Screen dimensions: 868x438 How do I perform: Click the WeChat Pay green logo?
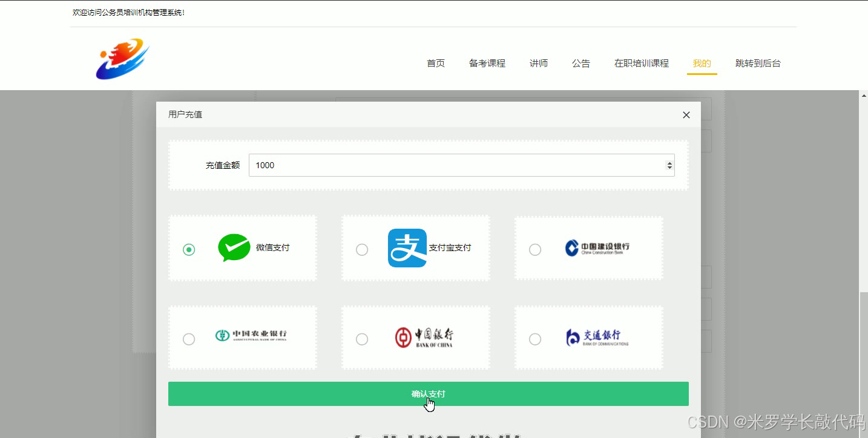coord(234,247)
